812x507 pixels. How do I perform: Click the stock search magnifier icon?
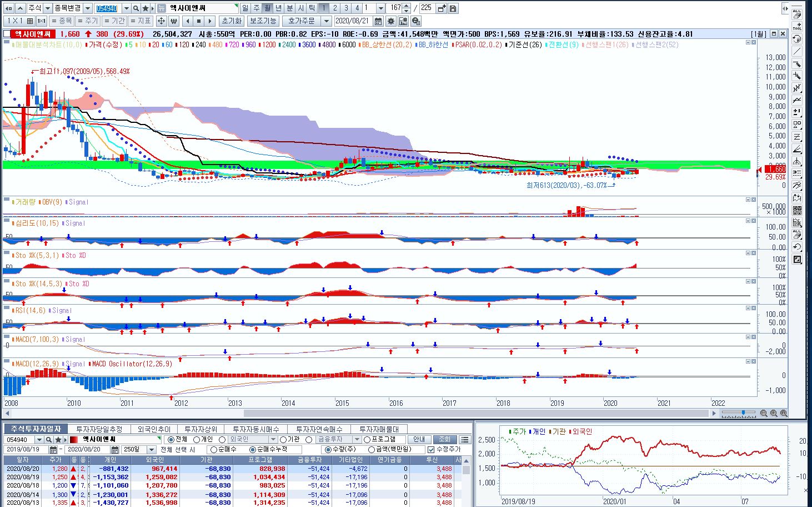[x=136, y=8]
